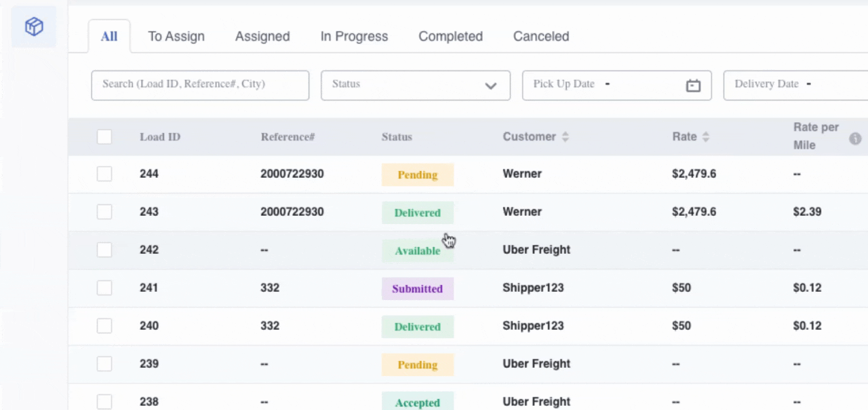Open the loads box icon in sidebar
The height and width of the screenshot is (410, 868).
(34, 27)
